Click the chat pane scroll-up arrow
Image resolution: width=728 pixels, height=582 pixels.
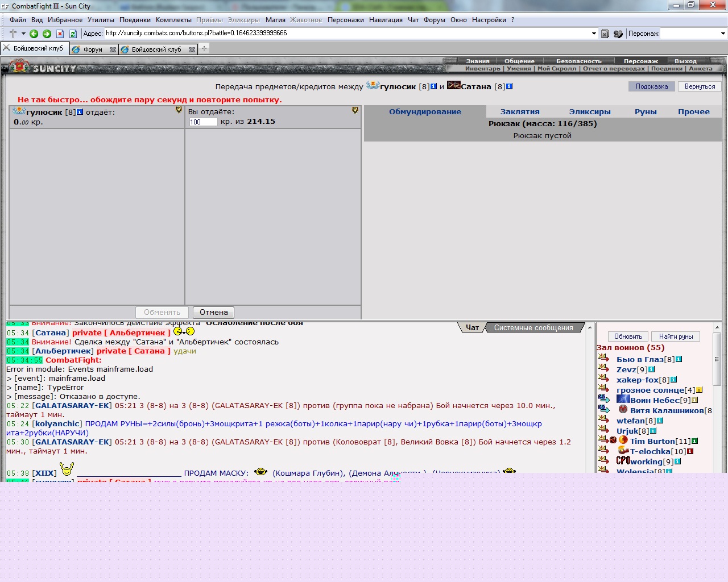coord(590,328)
